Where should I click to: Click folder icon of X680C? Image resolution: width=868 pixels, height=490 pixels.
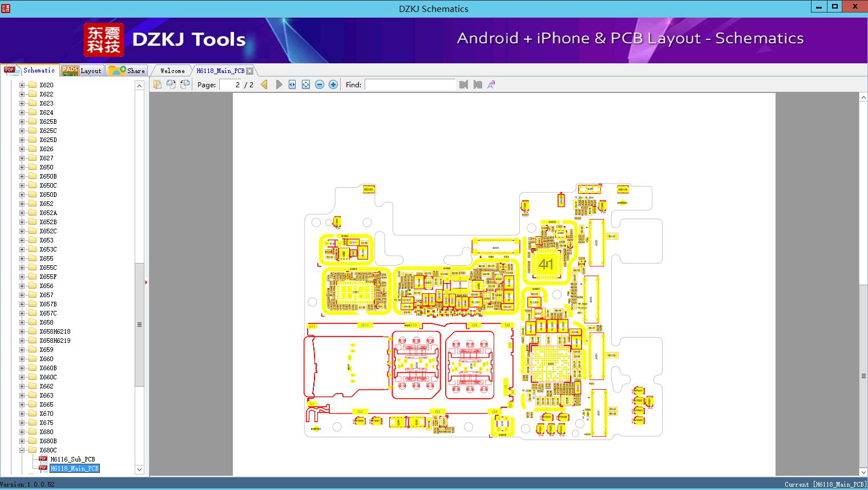(33, 450)
